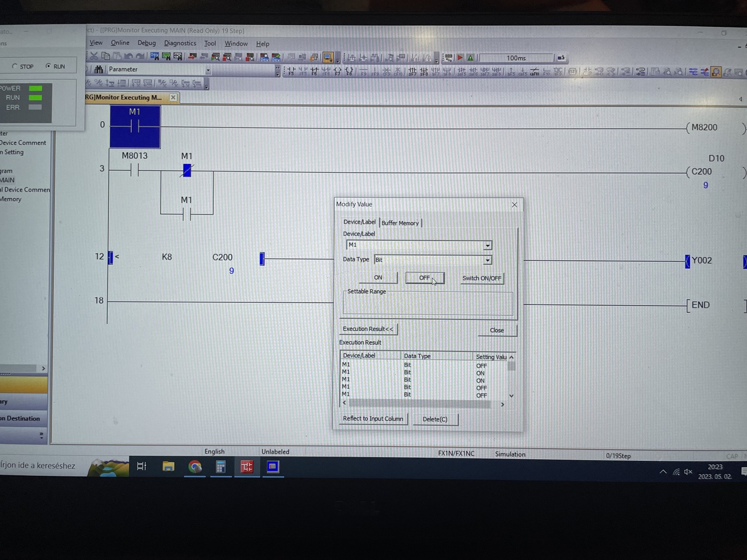This screenshot has width=747, height=560.
Task: Click the Switch ON/OFF button
Action: coord(482,278)
